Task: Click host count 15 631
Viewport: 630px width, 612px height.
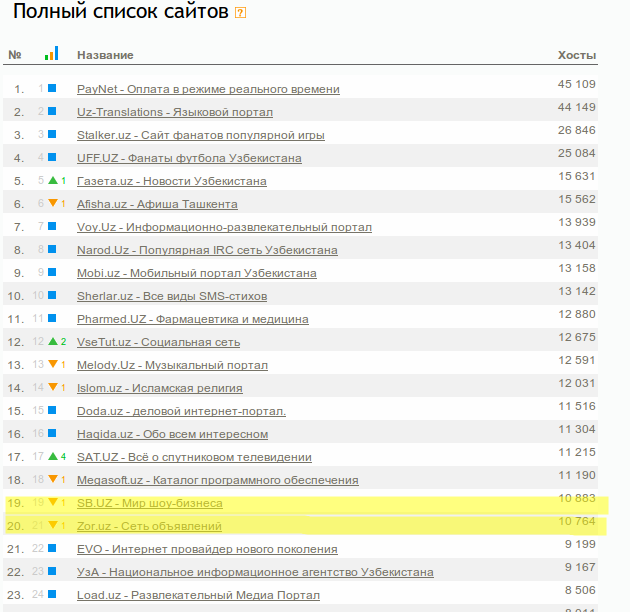Action: 577,176
